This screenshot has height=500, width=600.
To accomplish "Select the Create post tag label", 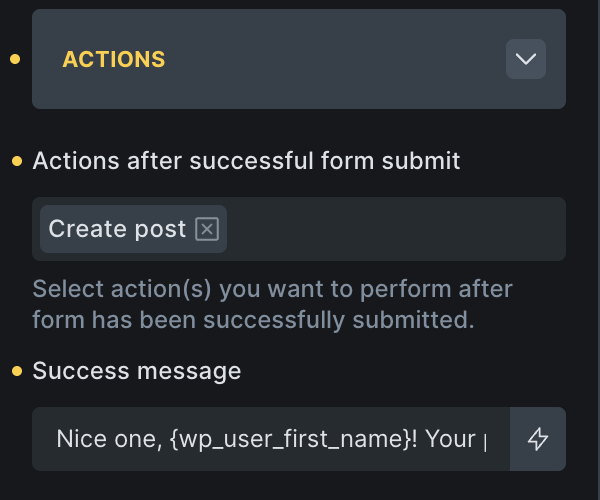I will click(117, 229).
